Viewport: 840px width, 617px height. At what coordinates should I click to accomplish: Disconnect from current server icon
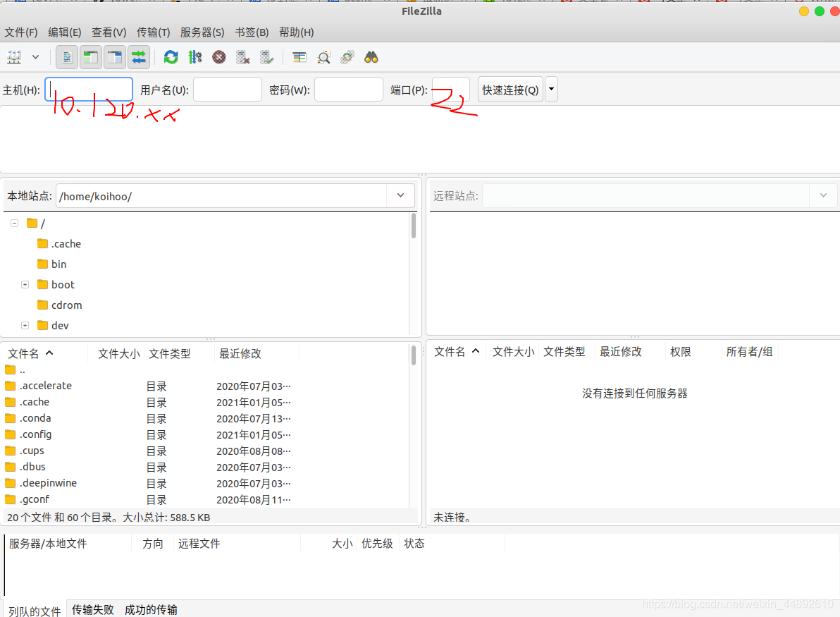tap(242, 57)
